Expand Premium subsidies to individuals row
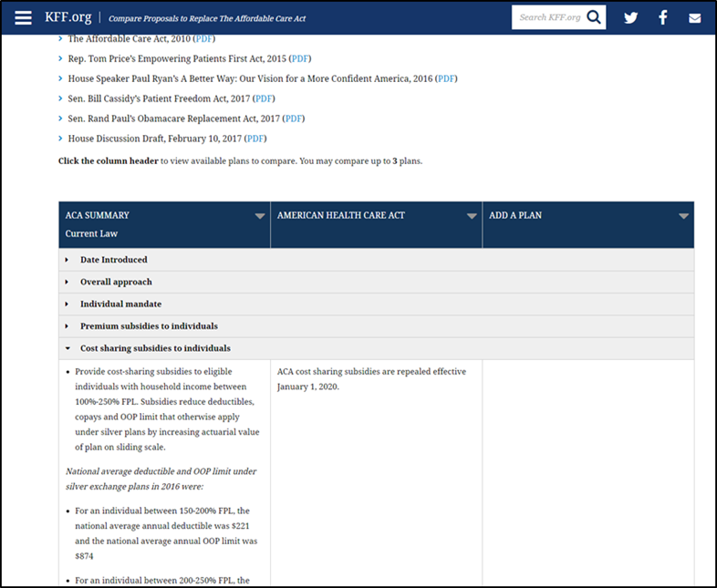717x588 pixels. pyautogui.click(x=377, y=326)
